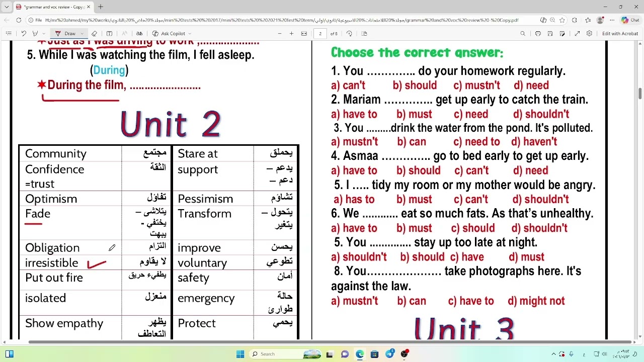Expand the Ask Copilot dropdown arrow
This screenshot has height=362, width=644.
point(190,34)
